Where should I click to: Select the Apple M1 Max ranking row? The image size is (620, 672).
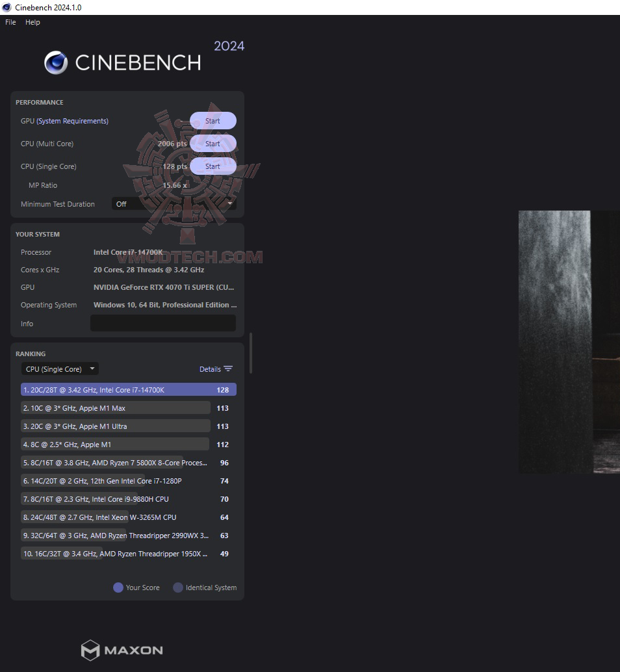(x=129, y=408)
